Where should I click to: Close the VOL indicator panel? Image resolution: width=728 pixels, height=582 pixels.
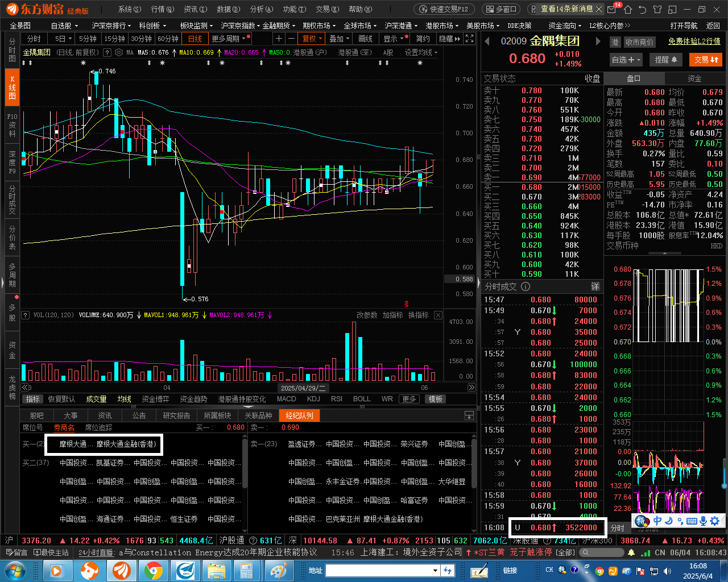(438, 315)
